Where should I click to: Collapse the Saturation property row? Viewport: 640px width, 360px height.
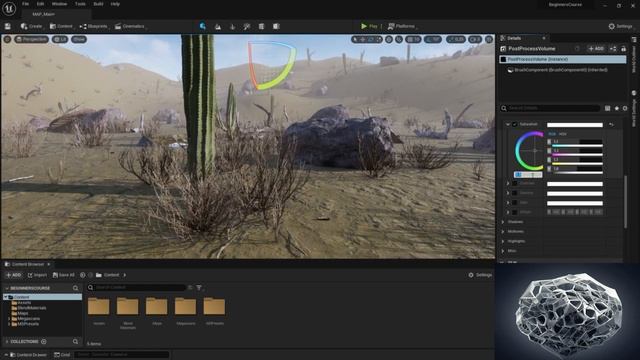click(508, 124)
